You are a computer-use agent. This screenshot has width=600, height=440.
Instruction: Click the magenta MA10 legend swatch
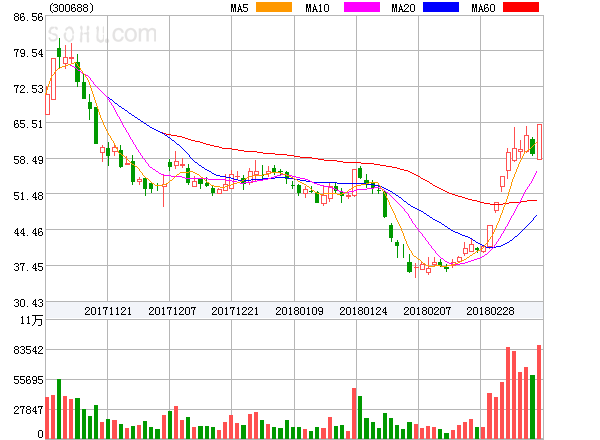(362, 7)
